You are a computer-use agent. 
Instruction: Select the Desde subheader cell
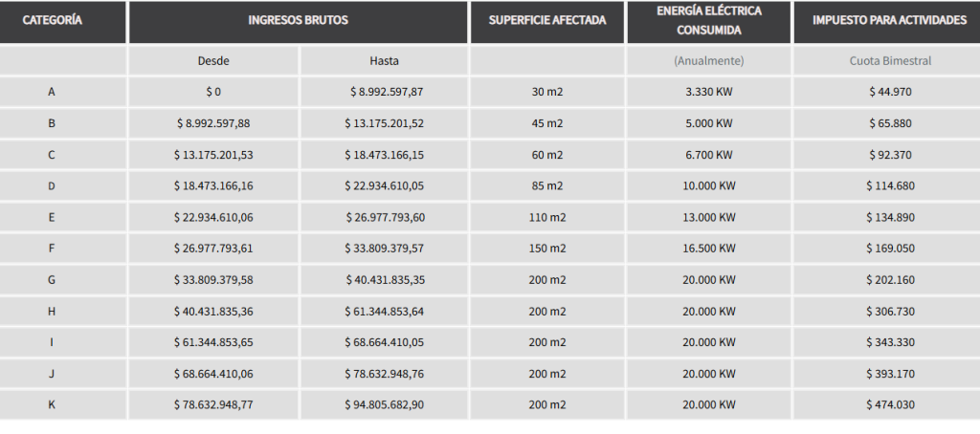point(212,61)
